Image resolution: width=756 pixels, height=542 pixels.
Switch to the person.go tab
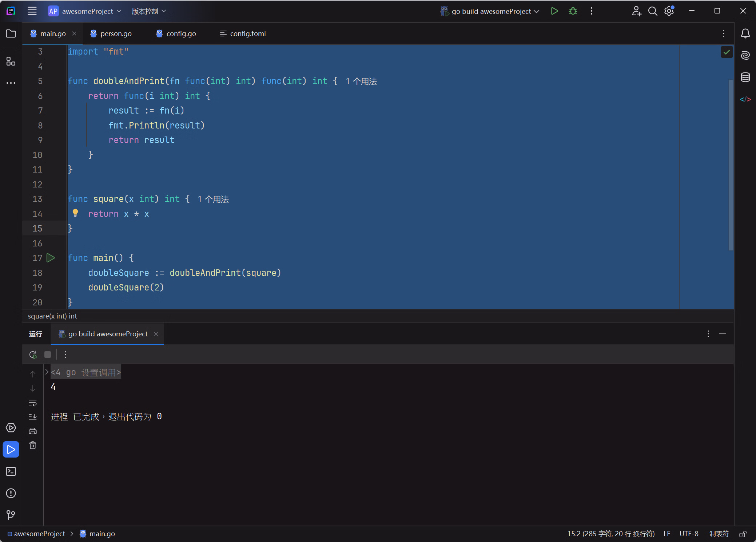click(x=115, y=33)
